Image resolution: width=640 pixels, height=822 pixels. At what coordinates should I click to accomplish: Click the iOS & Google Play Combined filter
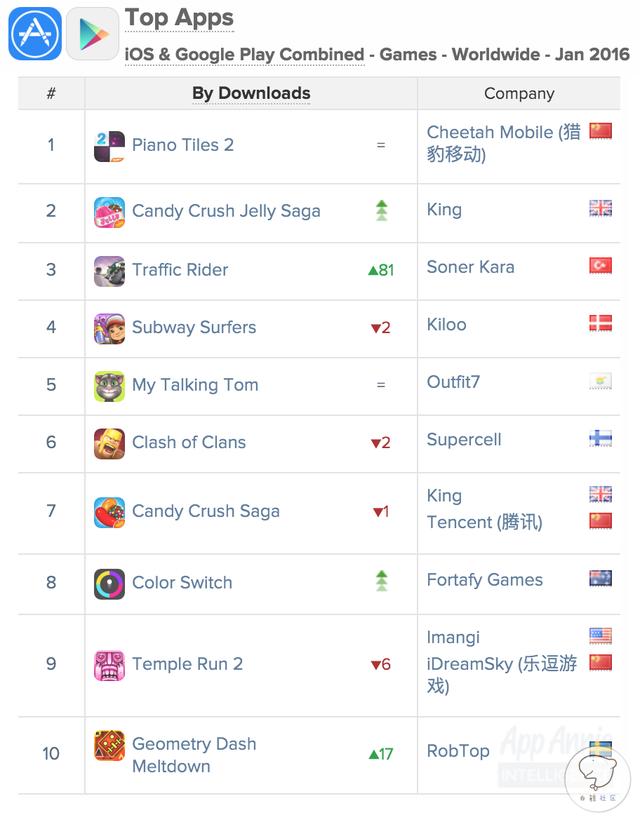click(x=244, y=54)
